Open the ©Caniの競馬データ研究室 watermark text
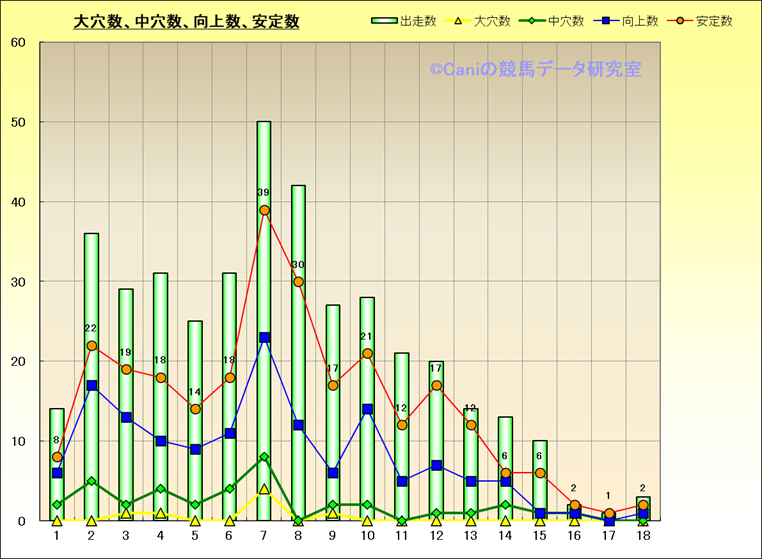Image resolution: width=762 pixels, height=559 pixels. point(535,70)
